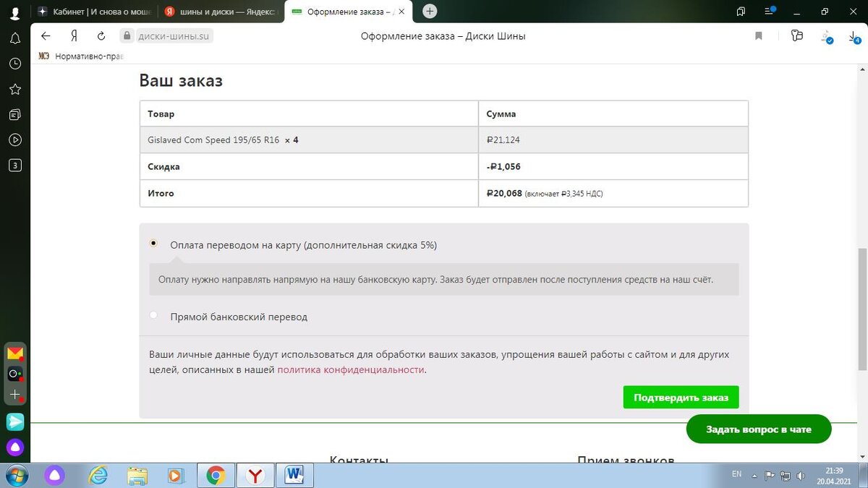Click the Сумма column header
Viewport: 868px width, 488px height.
[x=501, y=114]
